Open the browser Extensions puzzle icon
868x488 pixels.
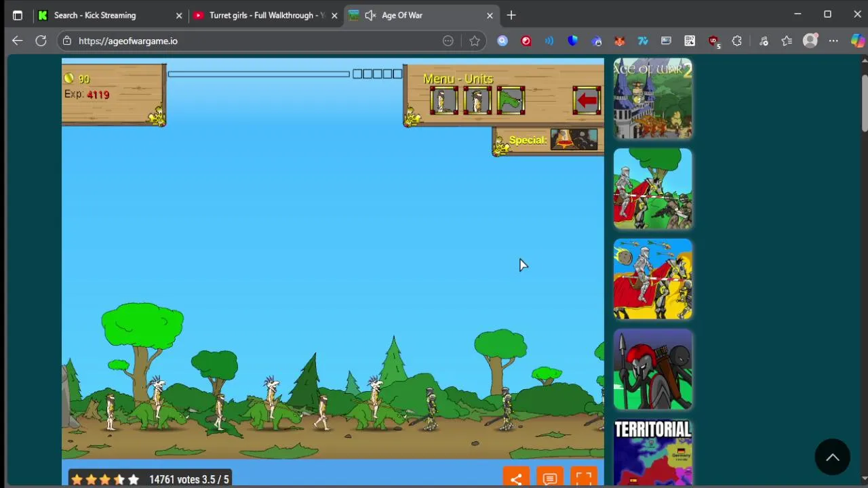pos(737,41)
